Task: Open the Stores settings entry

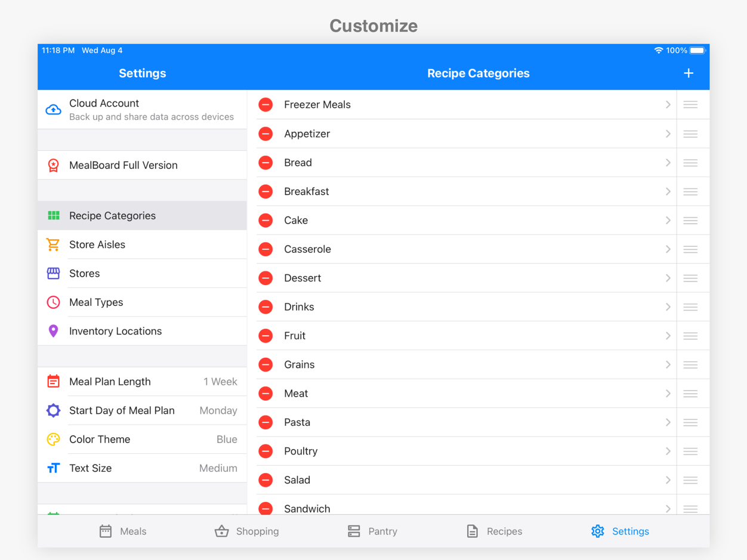Action: click(142, 273)
